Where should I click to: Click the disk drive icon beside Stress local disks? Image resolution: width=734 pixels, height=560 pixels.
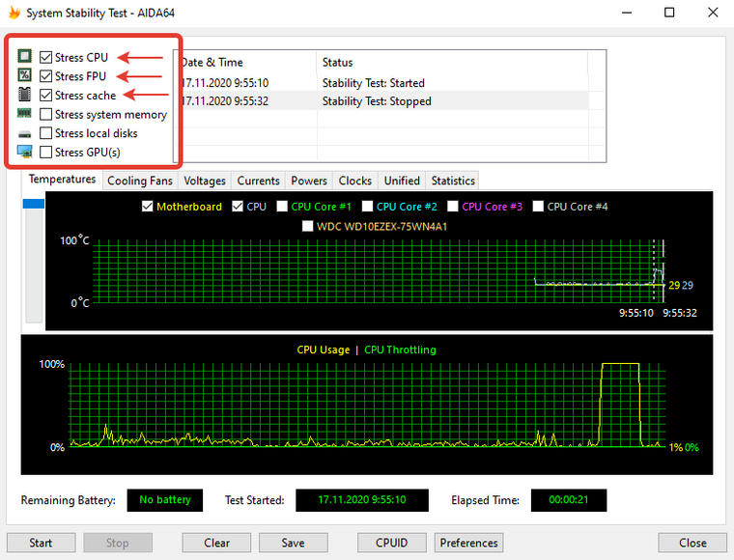coord(24,134)
